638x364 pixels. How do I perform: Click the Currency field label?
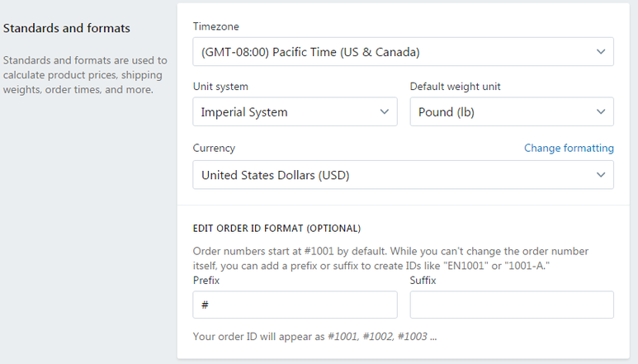pyautogui.click(x=214, y=149)
